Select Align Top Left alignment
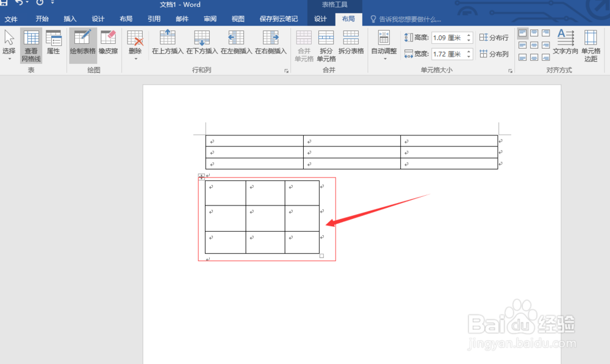 point(523,33)
